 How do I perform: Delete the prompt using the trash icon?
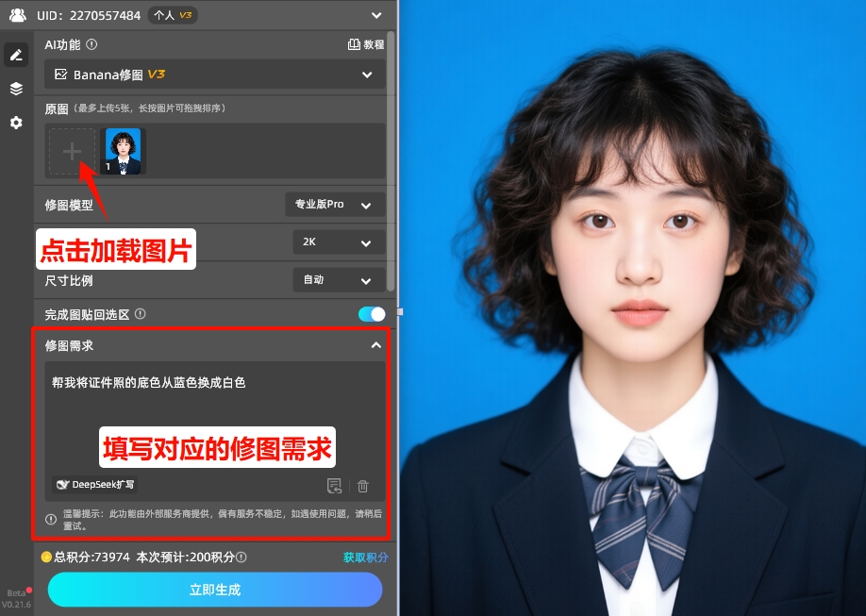(363, 485)
